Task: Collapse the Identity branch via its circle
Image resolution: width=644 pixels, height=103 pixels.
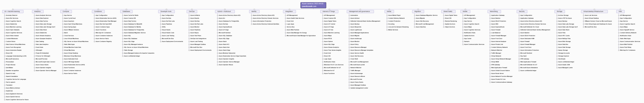Action: [254, 9]
